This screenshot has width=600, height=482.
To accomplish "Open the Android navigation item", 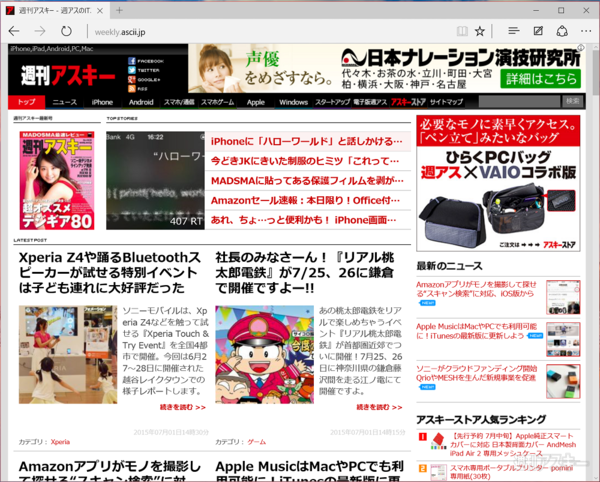I will 141,102.
